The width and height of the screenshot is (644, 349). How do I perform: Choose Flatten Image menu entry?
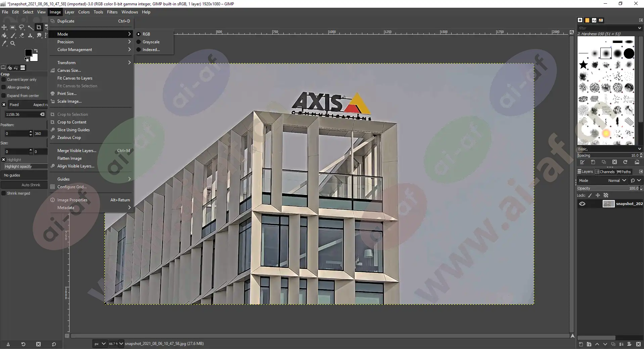91,158
